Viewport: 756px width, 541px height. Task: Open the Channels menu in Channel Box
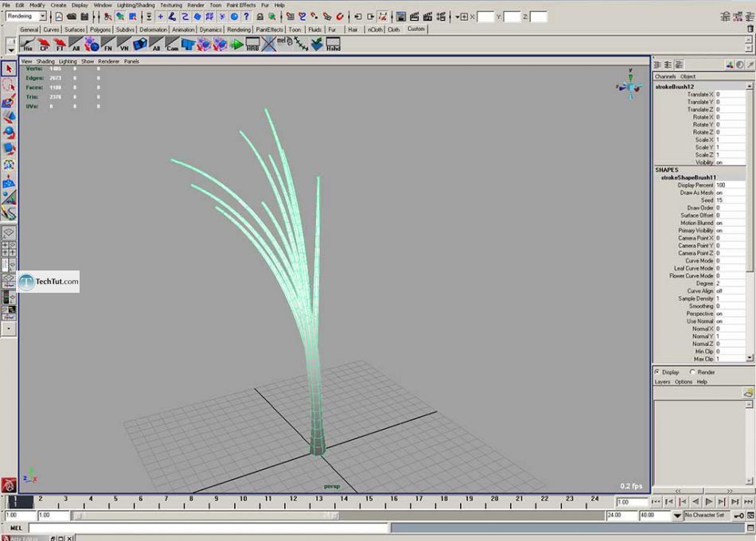point(664,76)
